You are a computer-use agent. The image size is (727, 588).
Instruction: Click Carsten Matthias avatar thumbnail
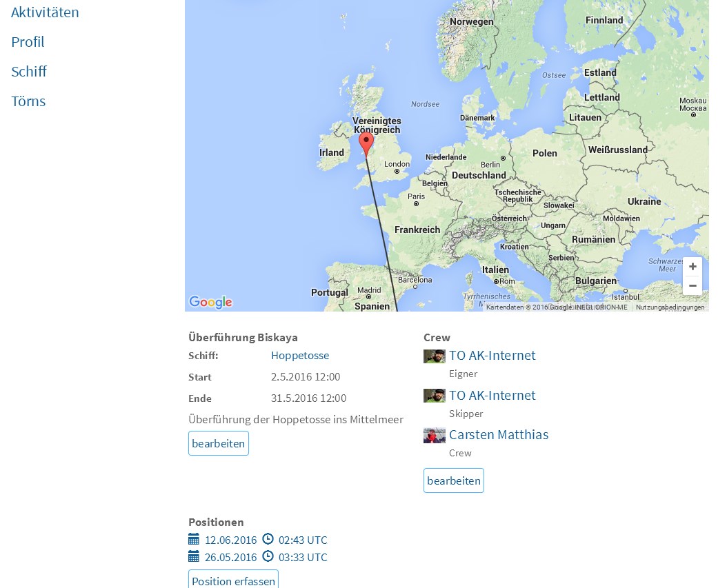pyautogui.click(x=435, y=435)
